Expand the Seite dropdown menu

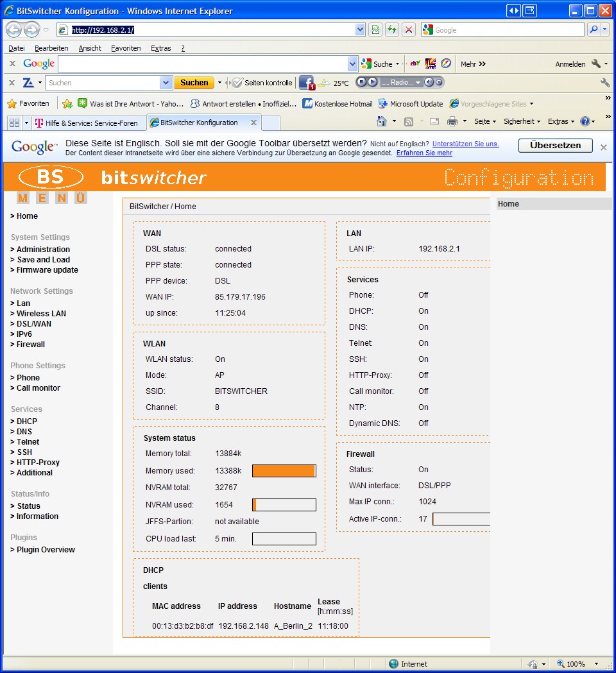click(x=485, y=121)
